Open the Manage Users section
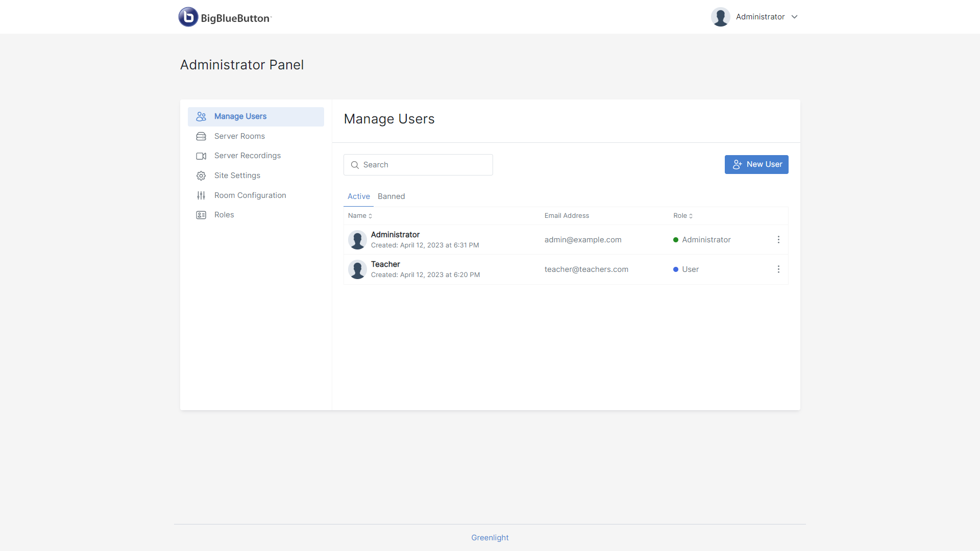The image size is (980, 551). [x=256, y=116]
